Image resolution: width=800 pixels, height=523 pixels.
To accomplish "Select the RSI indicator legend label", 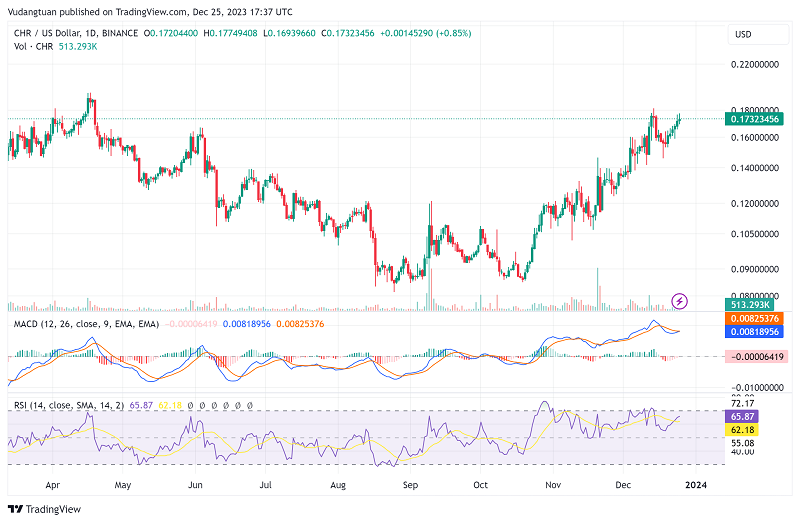I will click(x=67, y=404).
